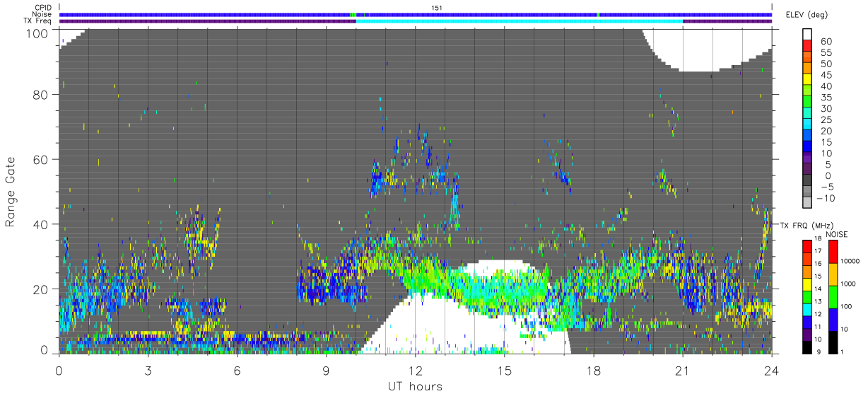Image resolution: width=868 pixels, height=401 pixels.
Task: Click the TX Freq row label
Action: 37,21
